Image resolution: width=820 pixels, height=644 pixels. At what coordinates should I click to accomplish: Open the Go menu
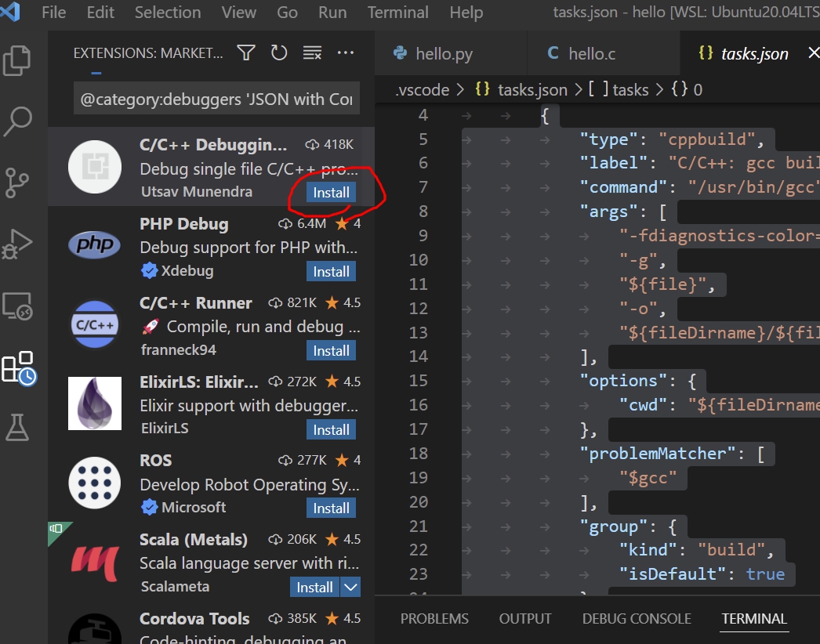pos(287,12)
